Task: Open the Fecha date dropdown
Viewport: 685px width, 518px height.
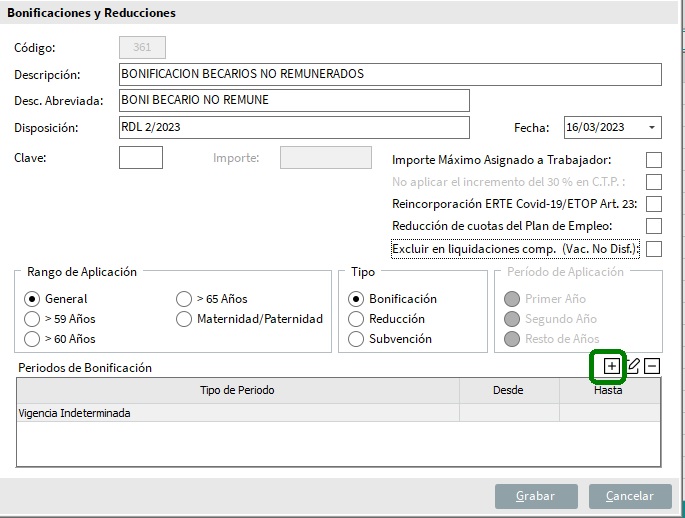Action: click(652, 127)
